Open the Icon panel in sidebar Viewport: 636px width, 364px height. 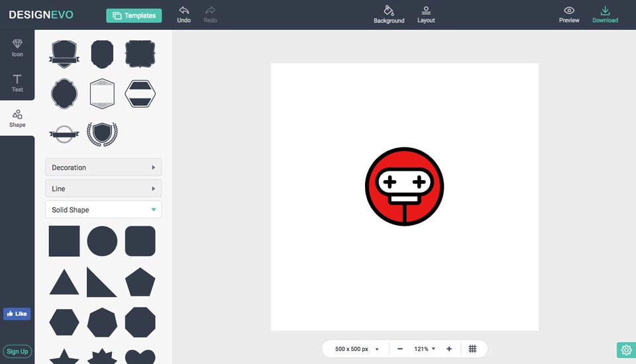tap(17, 48)
